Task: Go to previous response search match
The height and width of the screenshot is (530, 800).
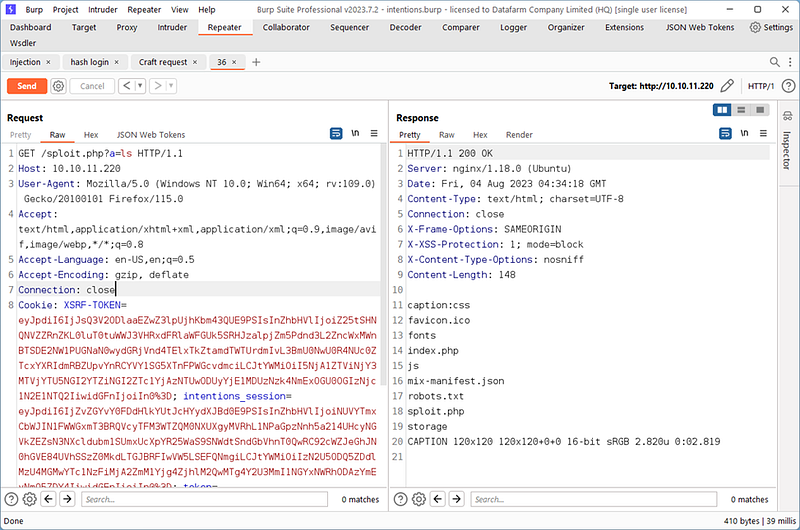Action: pos(438,499)
